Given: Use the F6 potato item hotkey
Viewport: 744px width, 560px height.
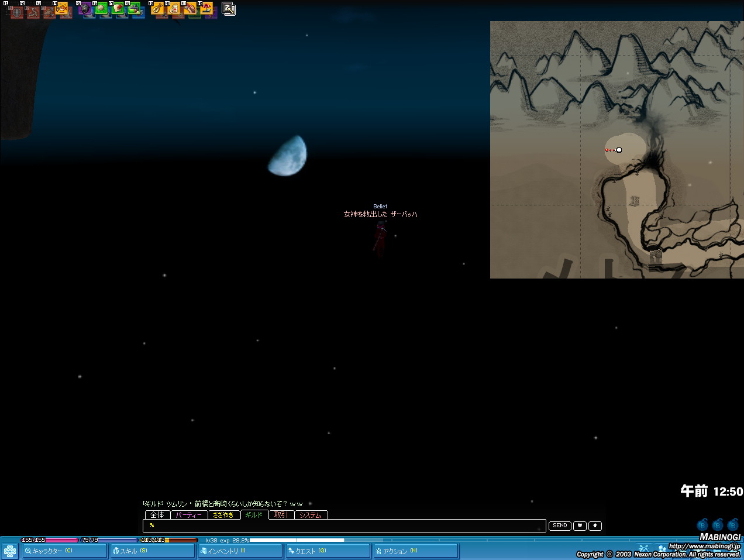Looking at the screenshot, I should tap(102, 8).
